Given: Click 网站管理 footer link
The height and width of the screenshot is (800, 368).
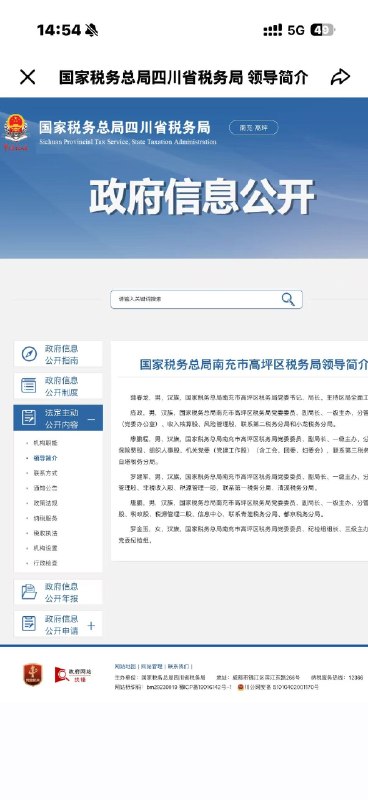Looking at the screenshot, I should [x=152, y=666].
